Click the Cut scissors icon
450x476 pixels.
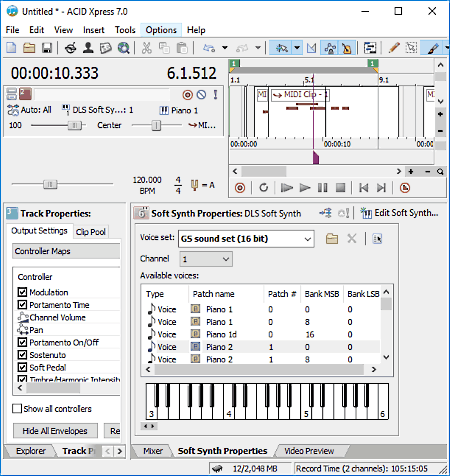coord(147,48)
